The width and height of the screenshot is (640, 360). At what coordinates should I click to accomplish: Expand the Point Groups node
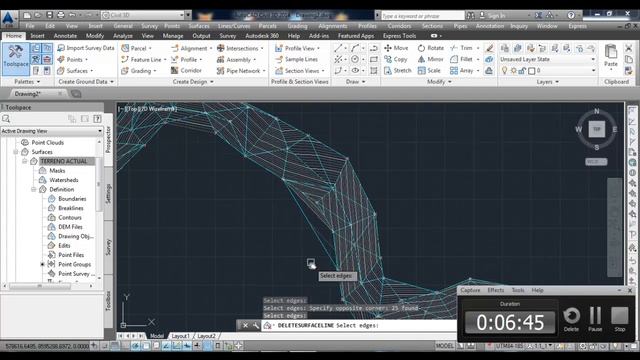[x=42, y=264]
